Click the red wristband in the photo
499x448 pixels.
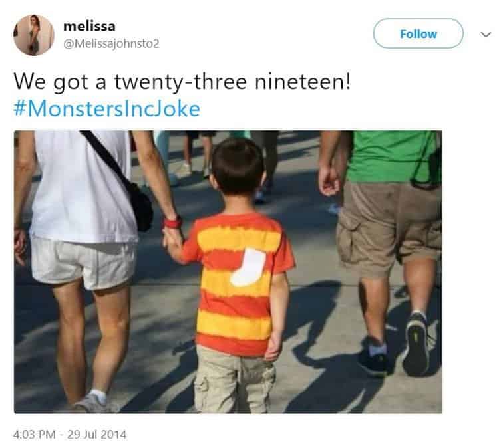point(172,222)
